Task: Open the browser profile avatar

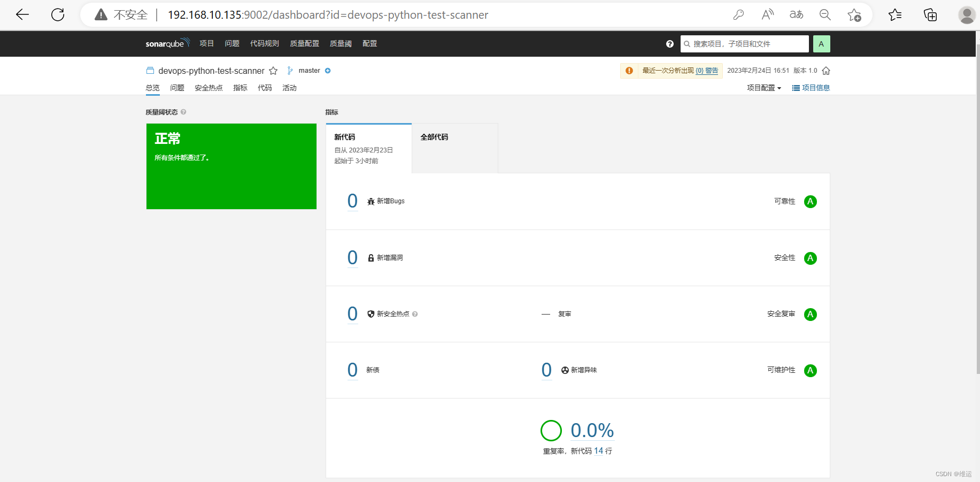Action: pyautogui.click(x=967, y=15)
